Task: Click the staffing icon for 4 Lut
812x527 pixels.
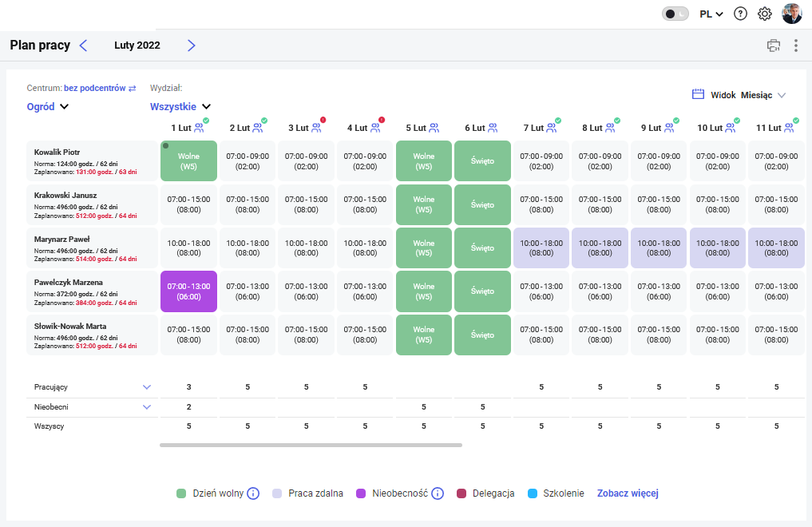Action: coord(375,127)
